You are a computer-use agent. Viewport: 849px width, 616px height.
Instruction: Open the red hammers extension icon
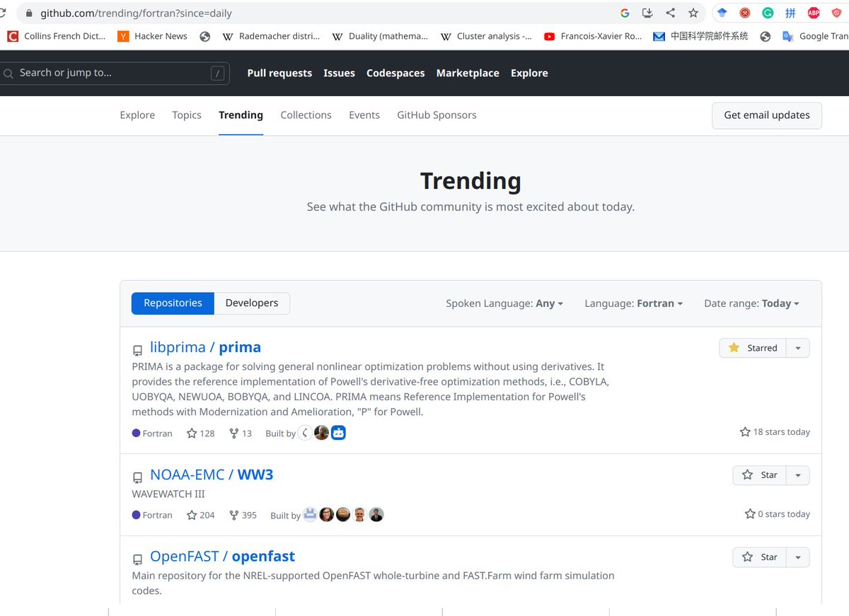[x=745, y=13]
